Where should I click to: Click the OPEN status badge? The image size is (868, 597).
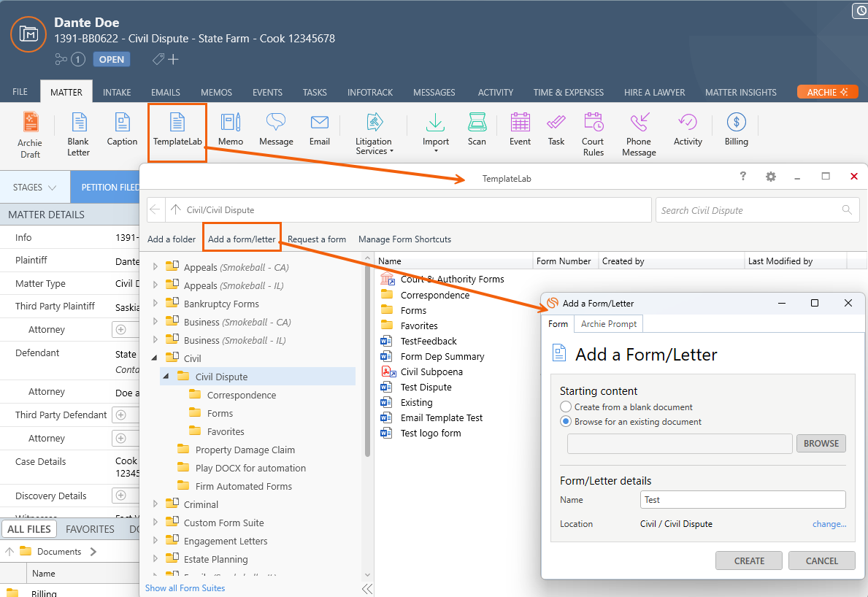112,59
